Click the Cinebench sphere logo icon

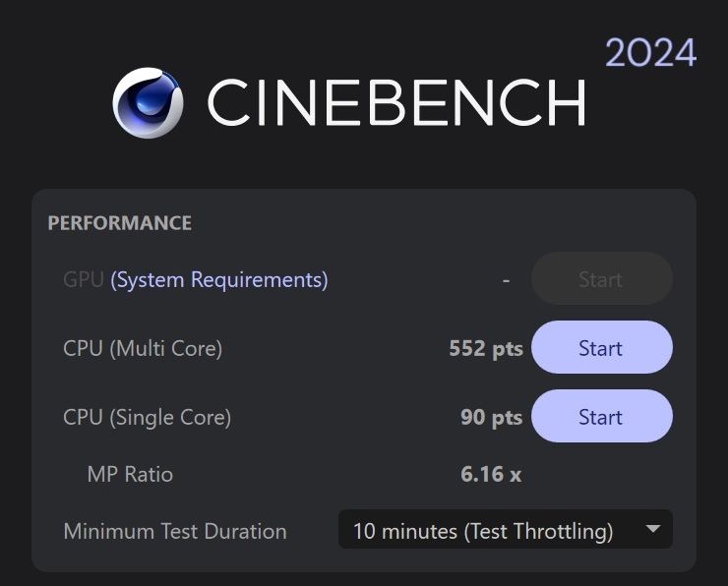(x=148, y=103)
